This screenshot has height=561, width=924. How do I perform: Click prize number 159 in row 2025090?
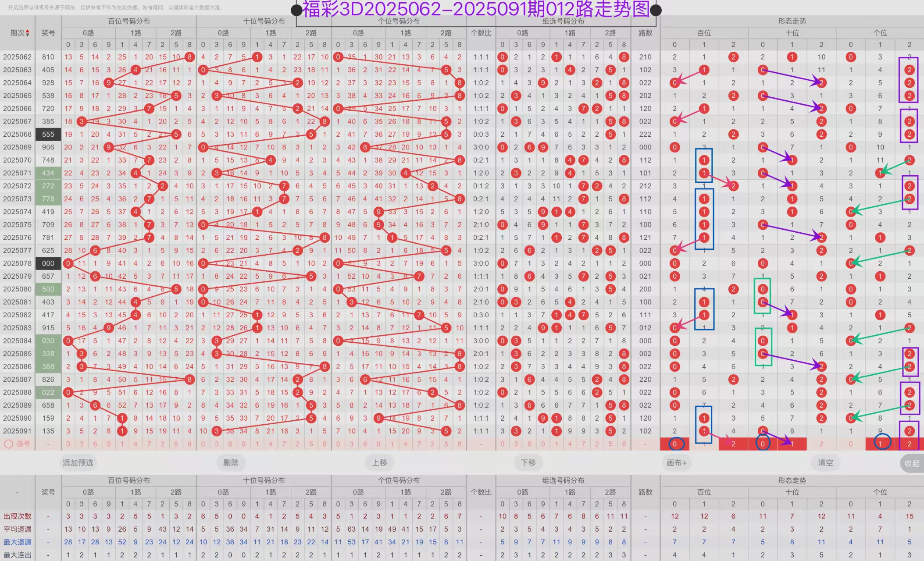48,418
